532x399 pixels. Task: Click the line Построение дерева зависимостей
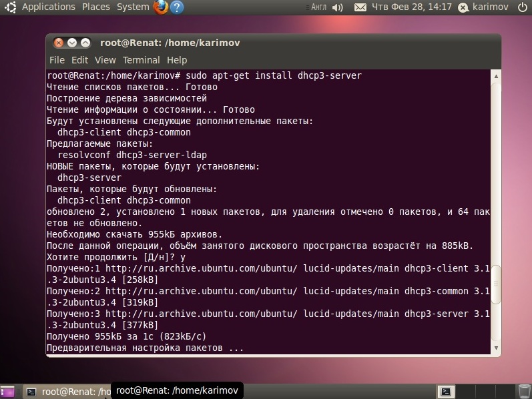(127, 98)
